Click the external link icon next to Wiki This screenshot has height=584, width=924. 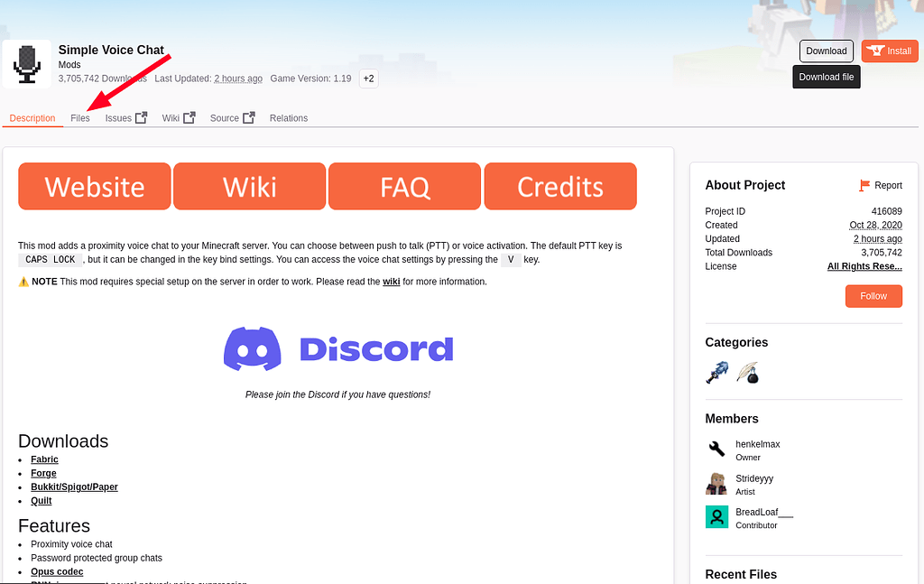coord(189,116)
